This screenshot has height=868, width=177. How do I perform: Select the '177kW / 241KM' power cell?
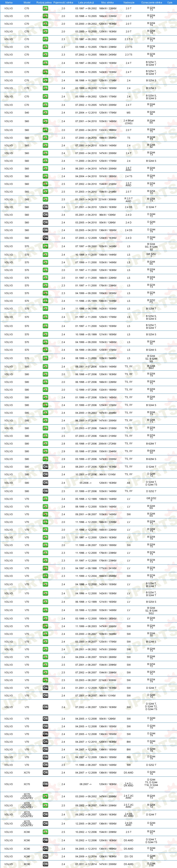click(x=108, y=568)
